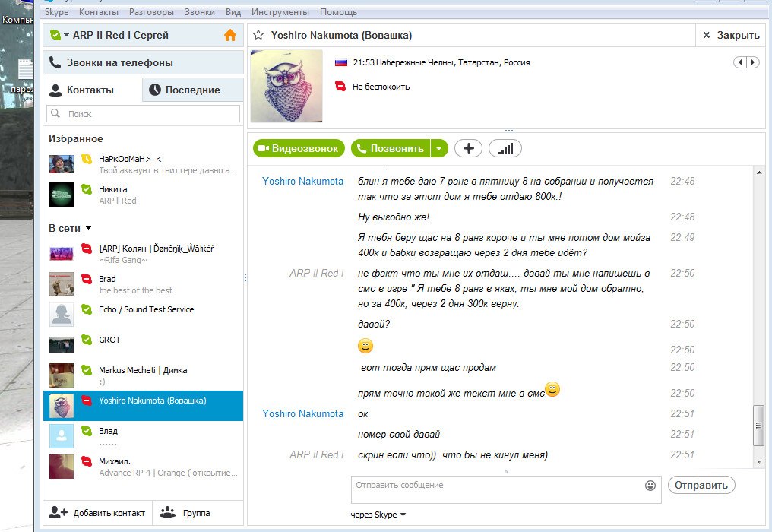Click the owl profile picture thumbnail
This screenshot has height=532, width=772.
pos(286,86)
